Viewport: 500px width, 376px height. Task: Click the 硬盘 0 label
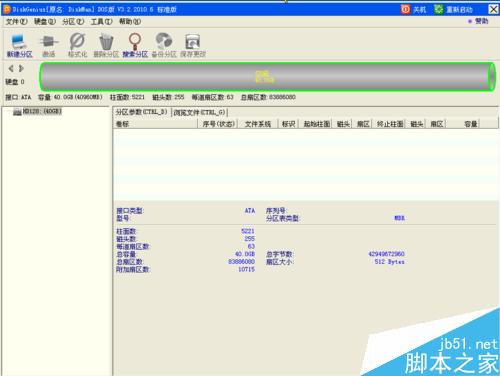(x=15, y=82)
